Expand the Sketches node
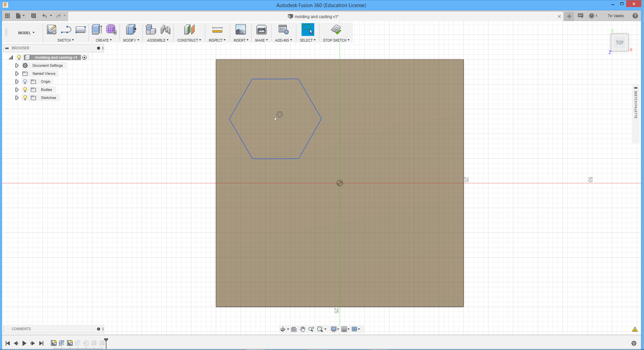 pos(17,98)
